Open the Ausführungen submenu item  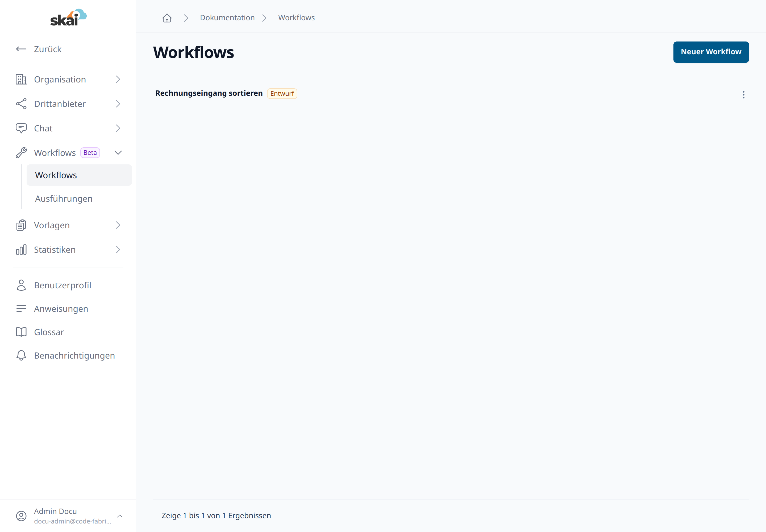79,199
